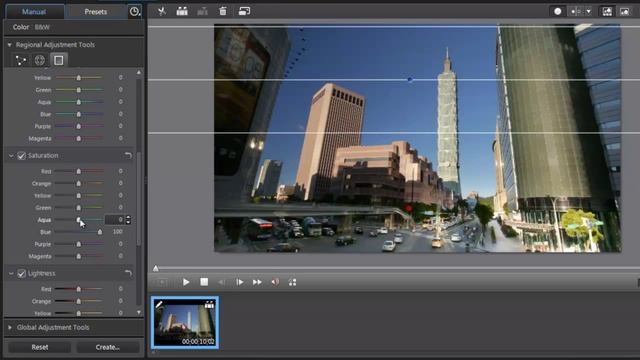The height and width of the screenshot is (360, 640).
Task: Click the Saturation Yellow slider handle
Action: click(x=78, y=196)
